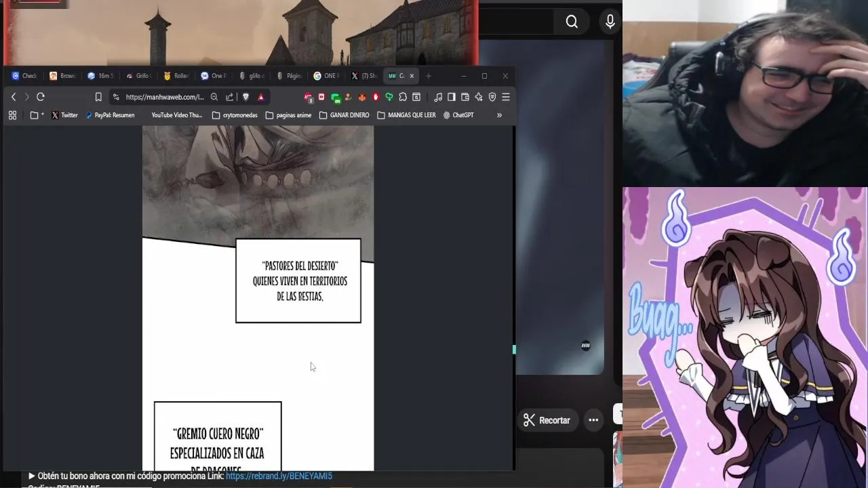Expand the MANGAS QUE LEER folder
The image size is (868, 488).
[x=406, y=115]
